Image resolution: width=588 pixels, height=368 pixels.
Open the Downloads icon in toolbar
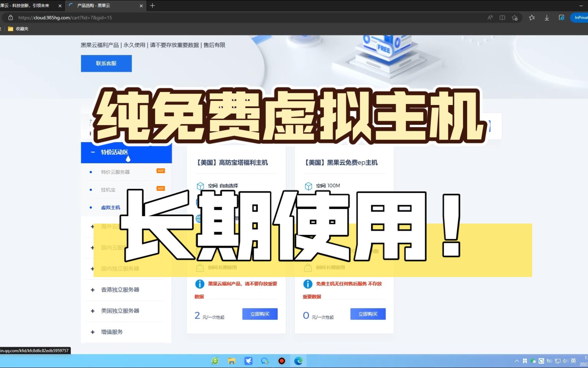(547, 18)
